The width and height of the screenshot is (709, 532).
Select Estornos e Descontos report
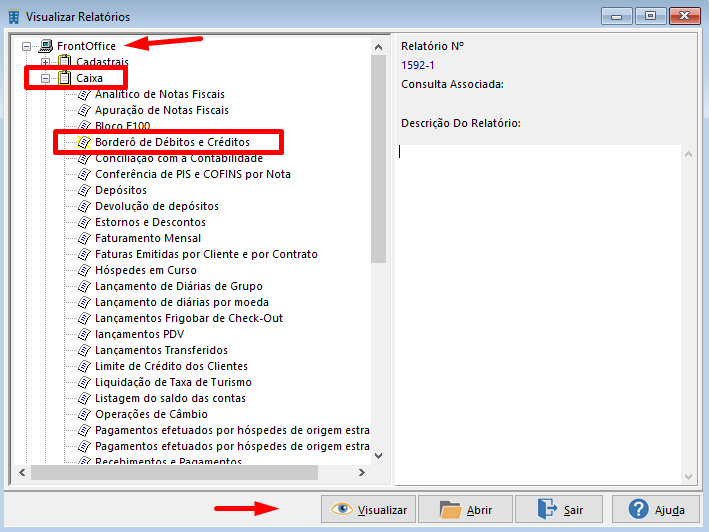[x=150, y=222]
